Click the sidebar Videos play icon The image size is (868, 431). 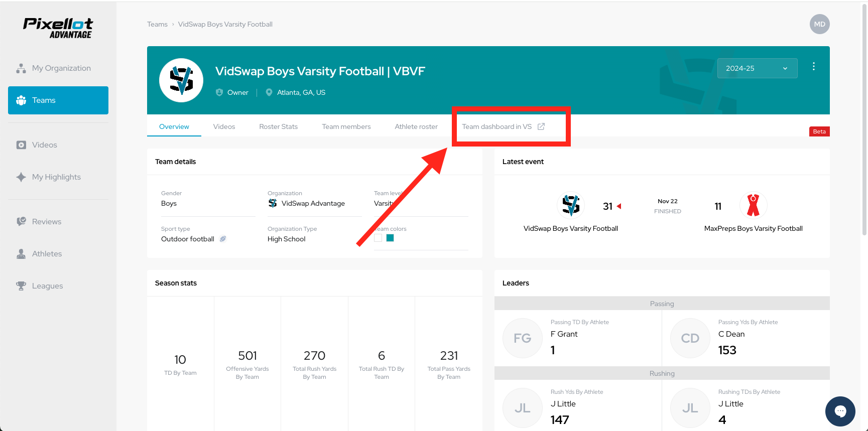tap(21, 145)
